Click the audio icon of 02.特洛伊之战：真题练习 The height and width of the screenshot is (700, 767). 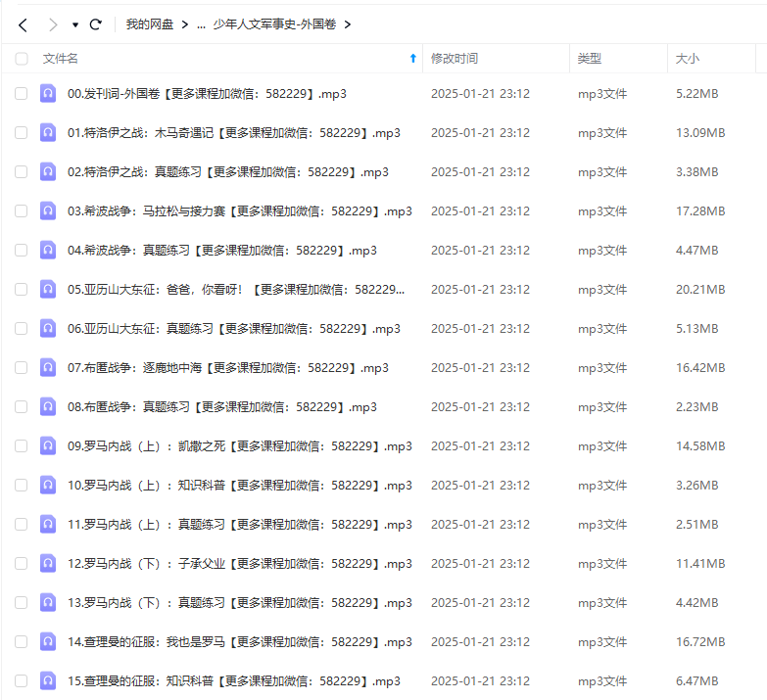coord(48,171)
